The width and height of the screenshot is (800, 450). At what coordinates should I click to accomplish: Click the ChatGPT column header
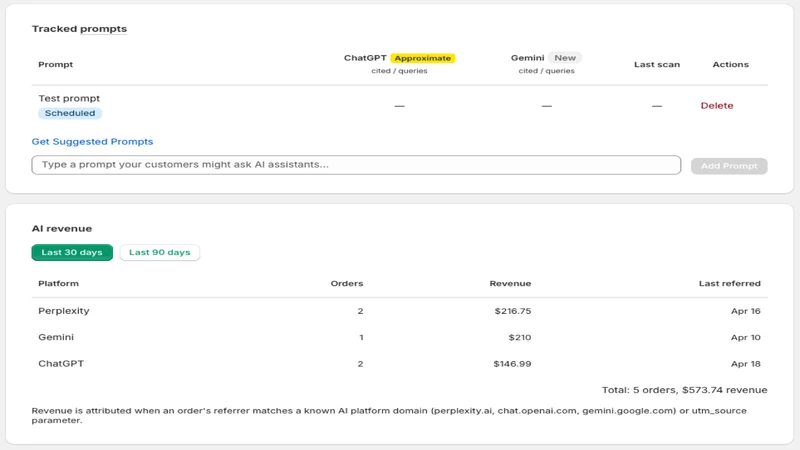365,58
